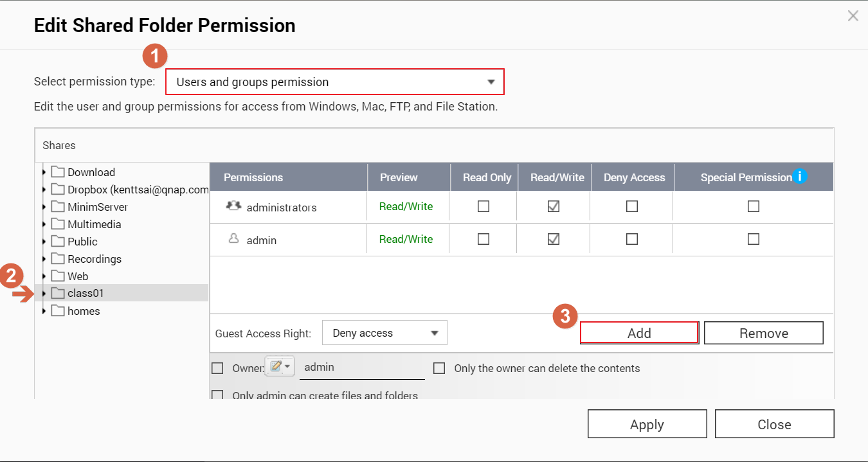This screenshot has height=462, width=868.
Task: Select the Web shared folder
Action: coord(78,276)
